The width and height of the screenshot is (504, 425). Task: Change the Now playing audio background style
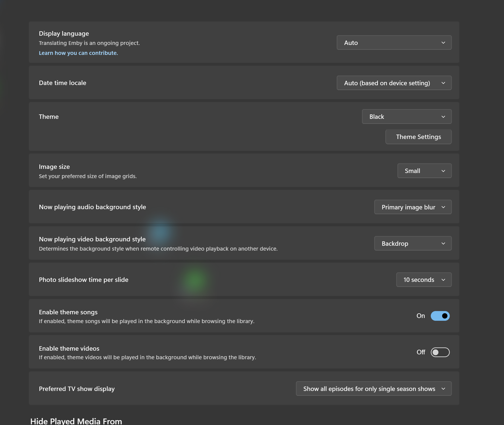point(413,207)
